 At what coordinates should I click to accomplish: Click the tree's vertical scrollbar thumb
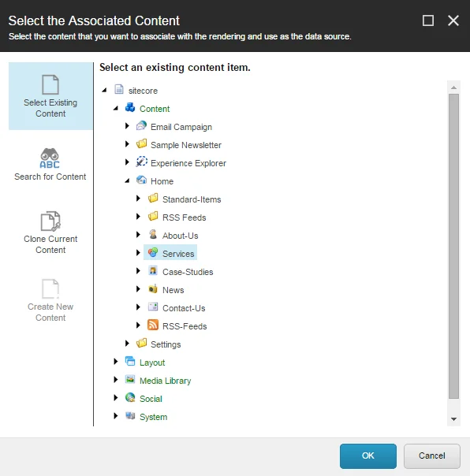click(x=453, y=246)
